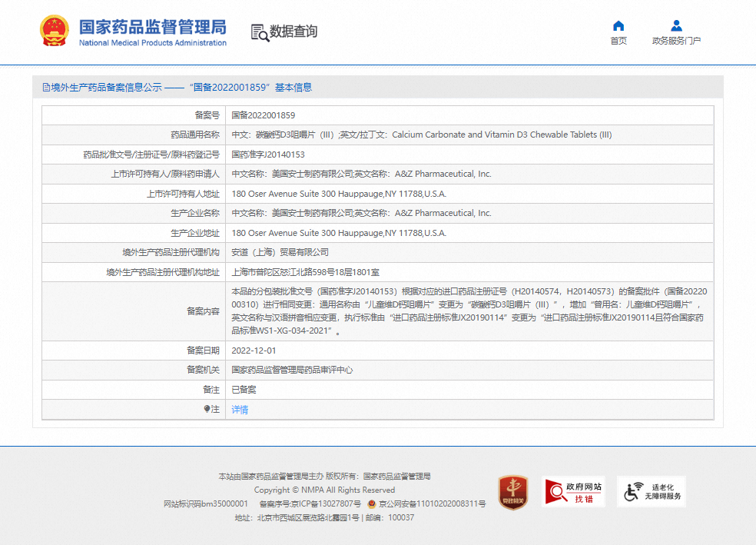The height and width of the screenshot is (545, 756).
Task: Open the 党政机关 red badge icon
Action: [512, 492]
